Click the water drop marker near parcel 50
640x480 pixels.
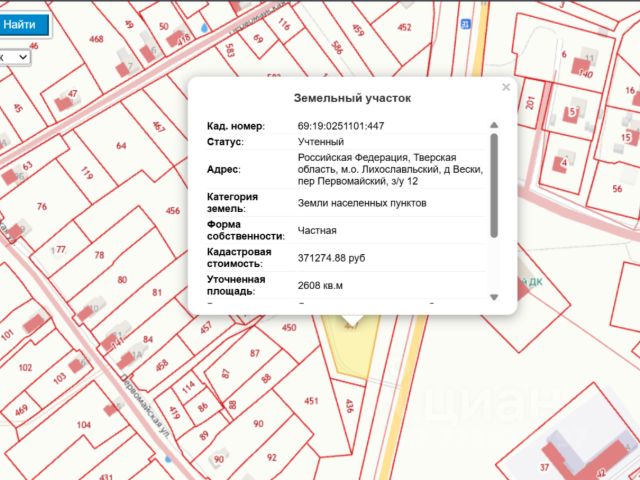coord(204,28)
